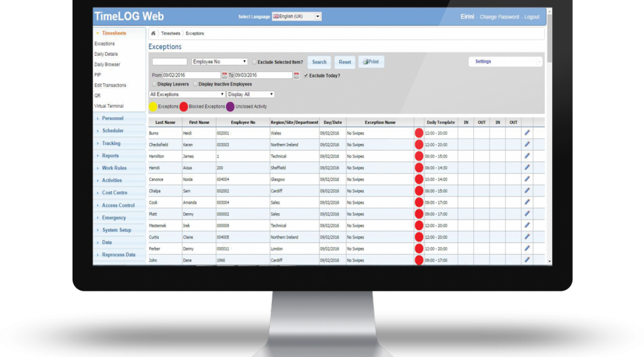
Task: Click the Print button with printer icon
Action: (371, 62)
